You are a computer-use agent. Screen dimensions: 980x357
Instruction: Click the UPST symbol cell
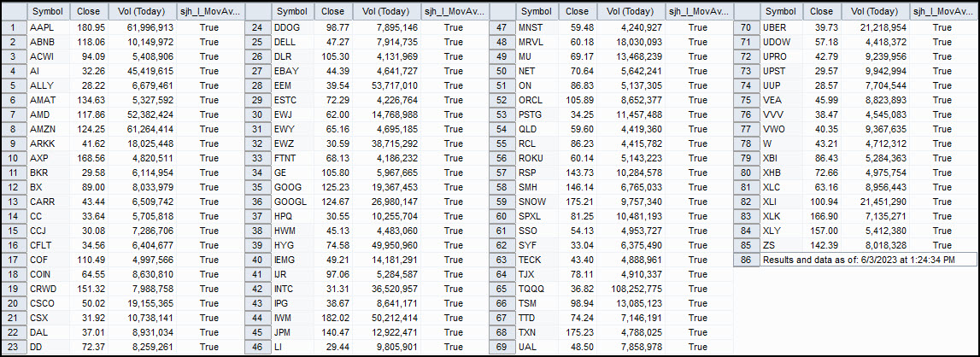tap(781, 71)
